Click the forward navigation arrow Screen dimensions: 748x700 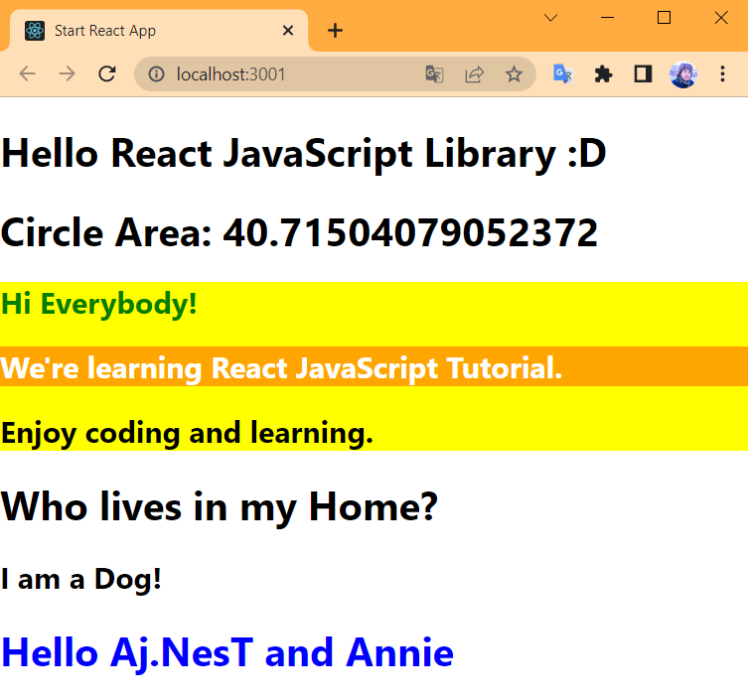click(x=67, y=74)
